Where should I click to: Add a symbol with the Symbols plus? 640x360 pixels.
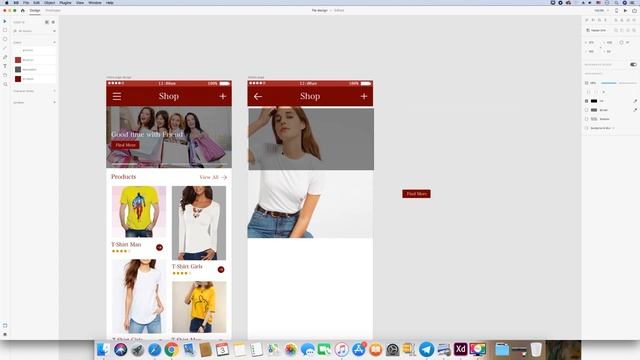coord(54,102)
